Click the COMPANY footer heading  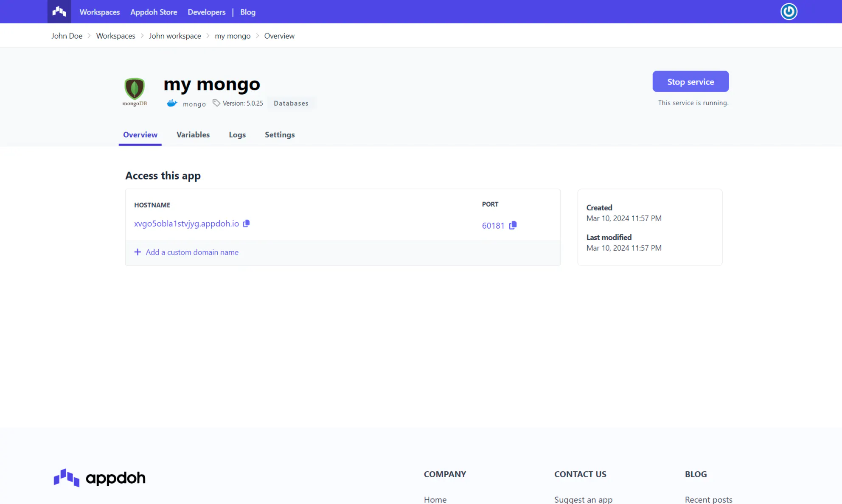[x=445, y=474]
